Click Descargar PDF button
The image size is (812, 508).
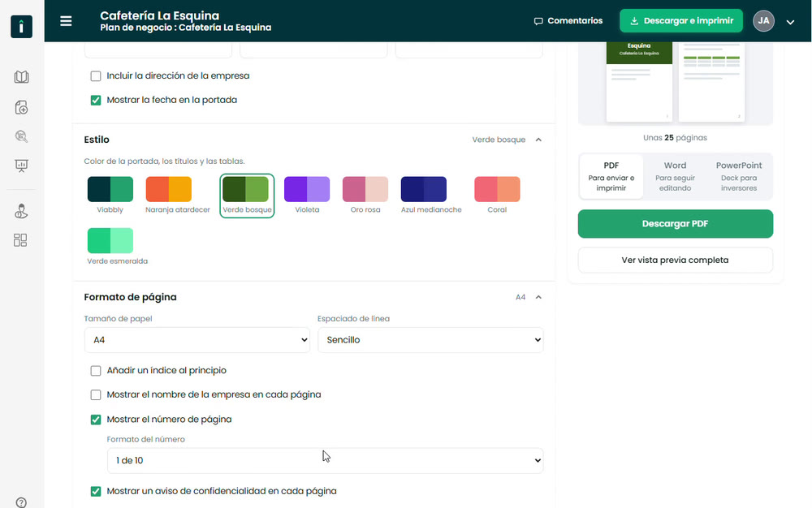(676, 223)
